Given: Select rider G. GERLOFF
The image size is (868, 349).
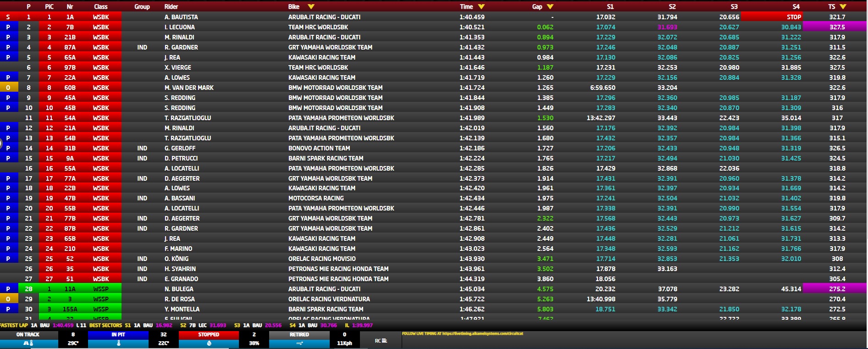Looking at the screenshot, I should 180,148.
